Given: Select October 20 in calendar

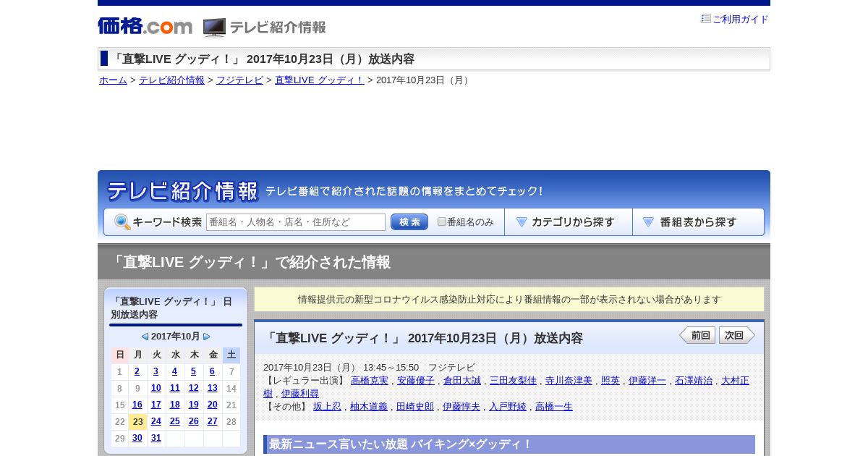Looking at the screenshot, I should (x=212, y=405).
